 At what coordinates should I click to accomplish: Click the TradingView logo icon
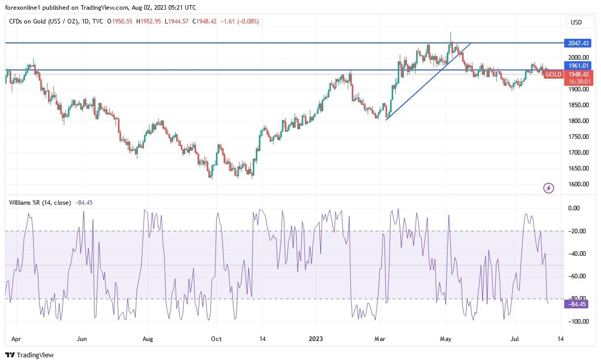pyautogui.click(x=10, y=355)
